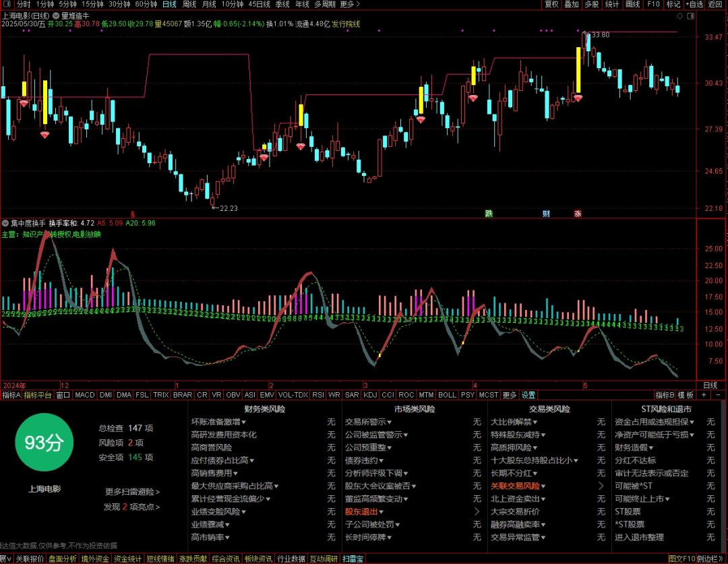Select the 60分钟 period tab
Image resolution: width=728 pixels, height=564 pixels.
146,4
